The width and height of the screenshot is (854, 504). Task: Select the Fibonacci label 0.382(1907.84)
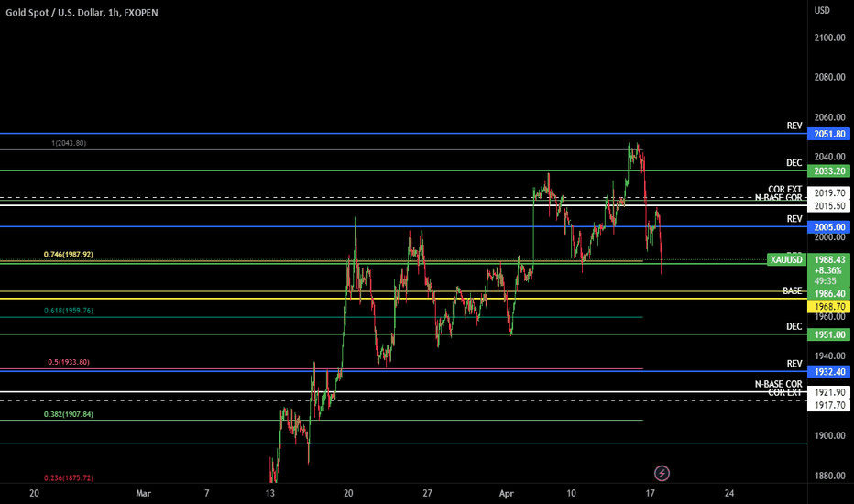(68, 414)
